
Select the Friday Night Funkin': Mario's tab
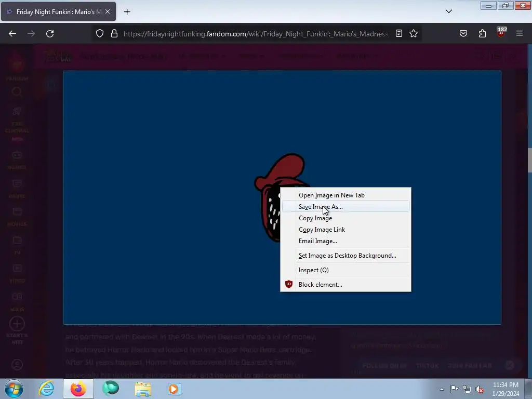58,12
